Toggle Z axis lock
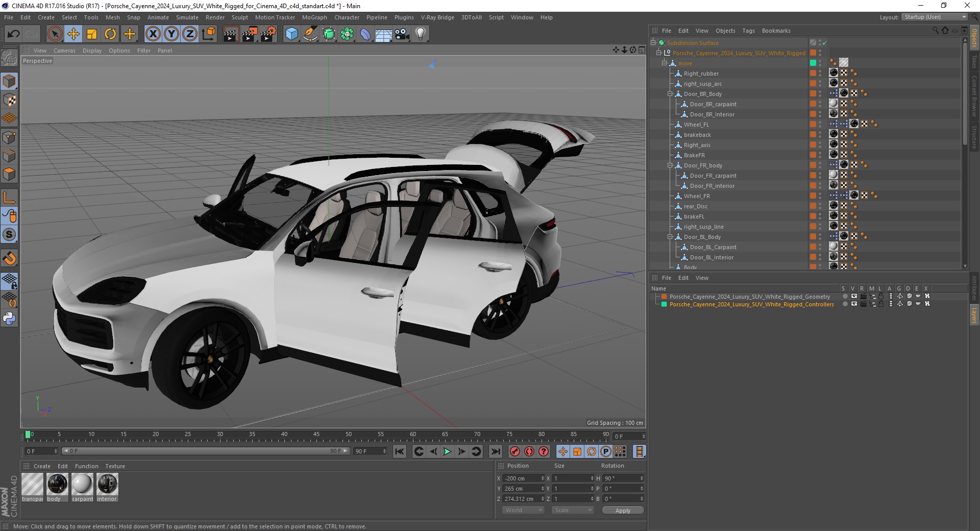The image size is (980, 531). 190,34
